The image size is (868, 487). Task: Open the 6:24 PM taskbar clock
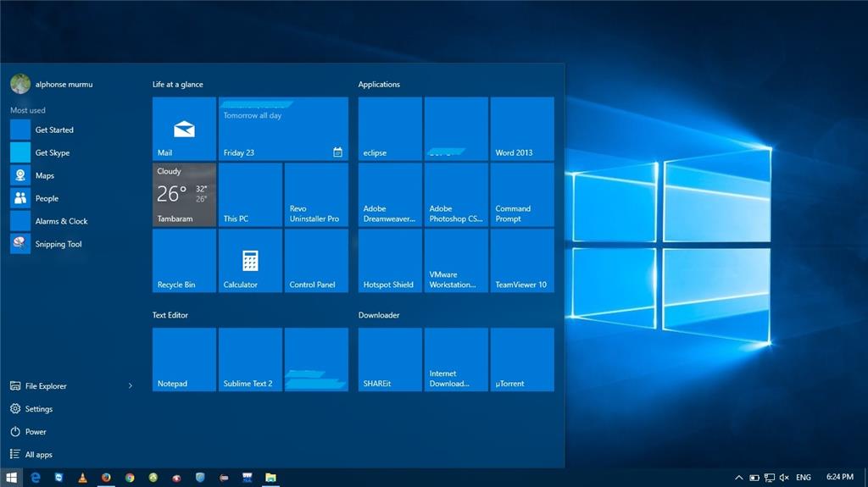840,477
